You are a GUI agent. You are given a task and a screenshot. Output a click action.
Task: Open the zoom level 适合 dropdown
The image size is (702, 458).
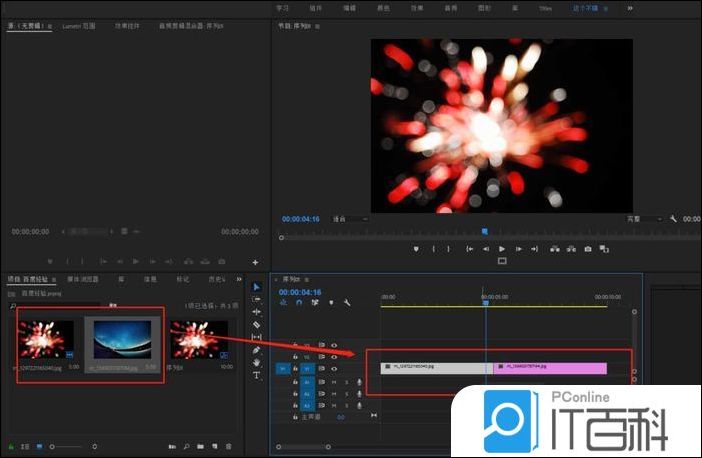(350, 218)
